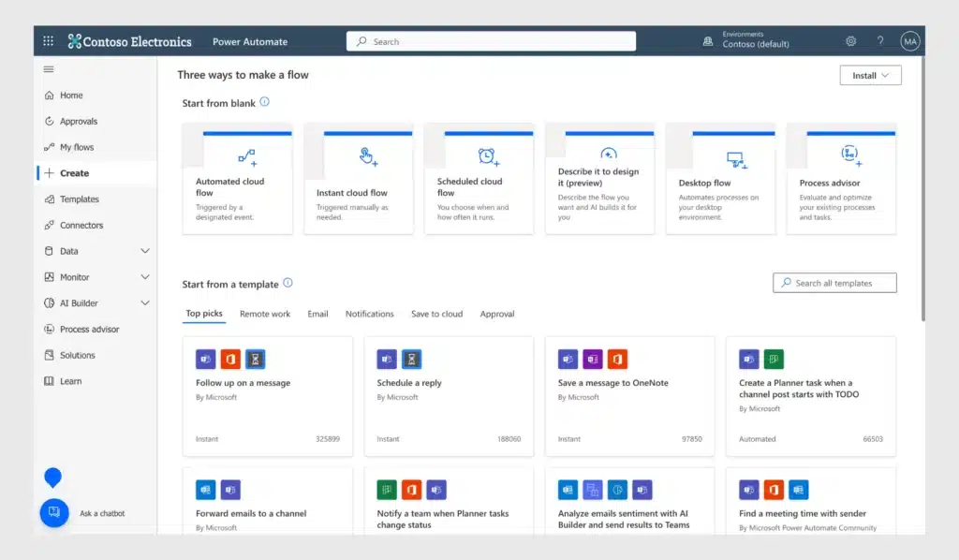The width and height of the screenshot is (959, 560).
Task: Open the app launcher waffle icon
Action: pyautogui.click(x=49, y=41)
